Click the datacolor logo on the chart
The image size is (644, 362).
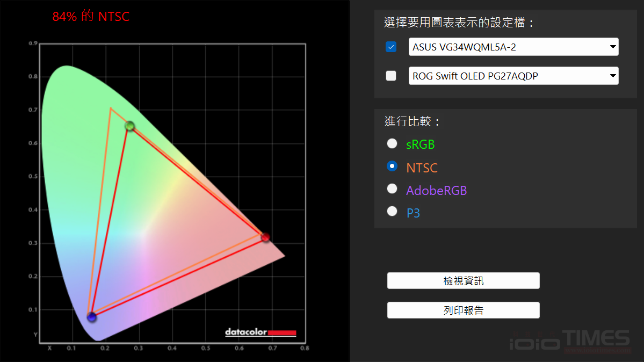(x=261, y=332)
